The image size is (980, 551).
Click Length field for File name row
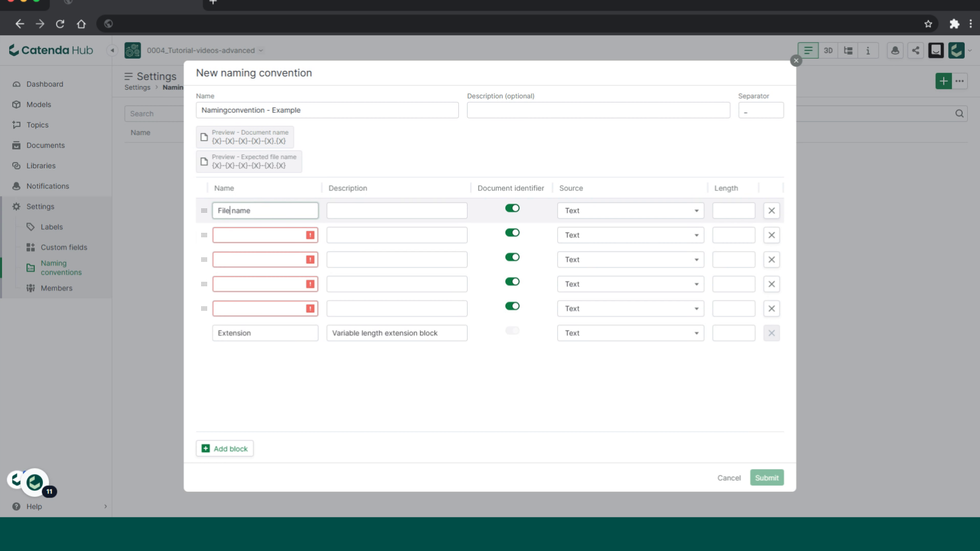pyautogui.click(x=733, y=211)
